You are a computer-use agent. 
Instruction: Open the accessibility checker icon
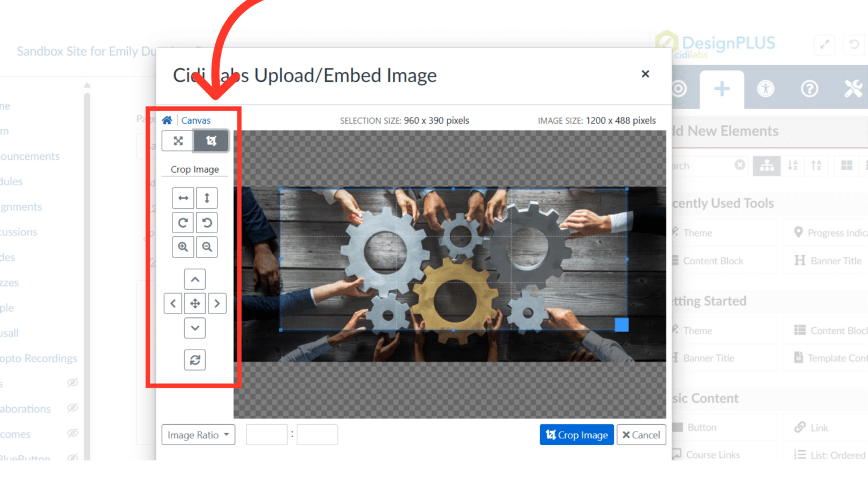pos(766,89)
